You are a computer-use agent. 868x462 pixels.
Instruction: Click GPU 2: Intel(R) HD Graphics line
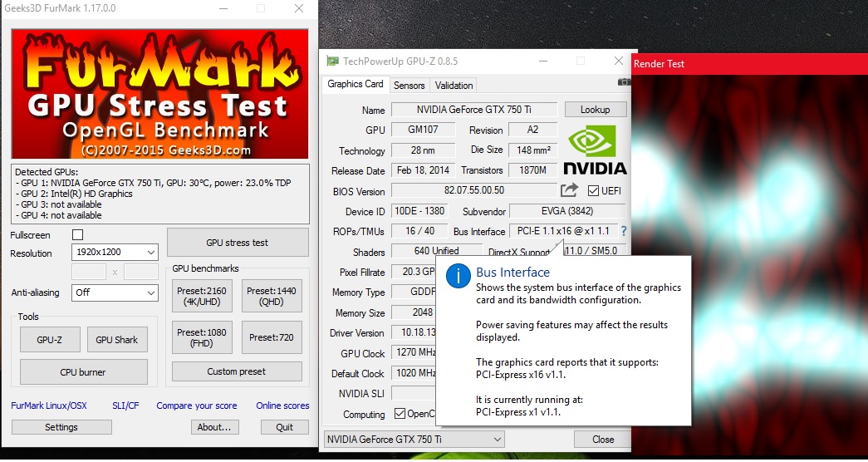click(x=74, y=194)
